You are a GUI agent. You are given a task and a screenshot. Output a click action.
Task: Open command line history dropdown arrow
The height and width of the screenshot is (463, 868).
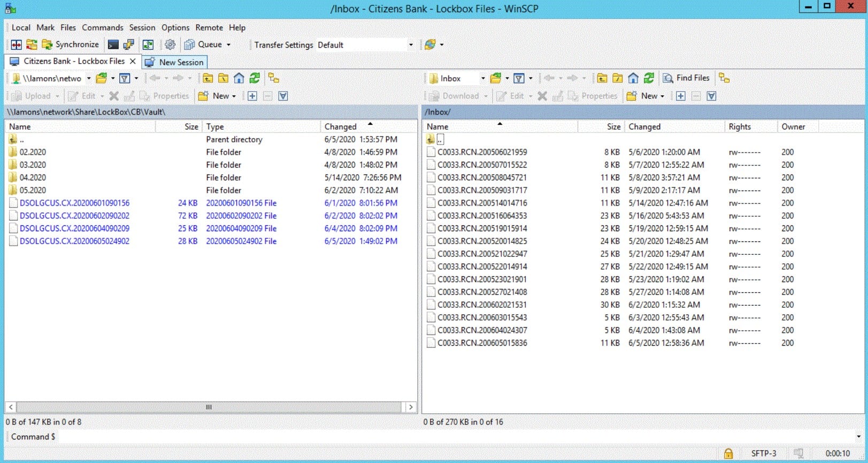point(859,437)
